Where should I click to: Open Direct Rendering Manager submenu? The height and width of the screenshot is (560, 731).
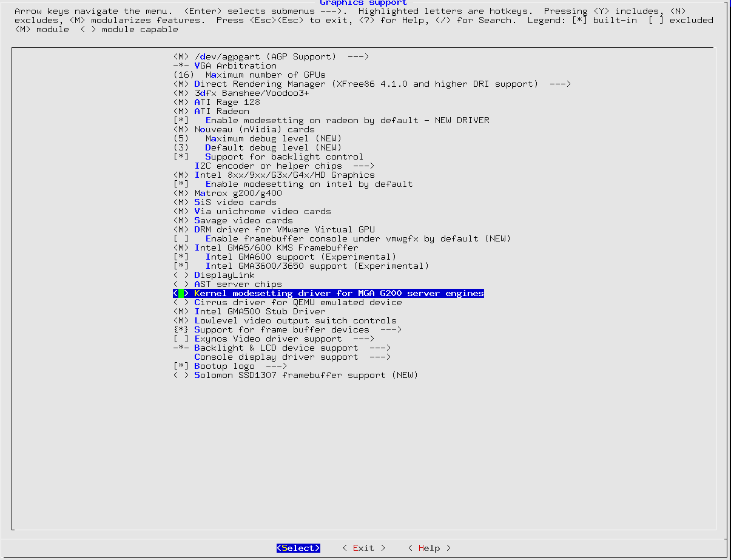[x=372, y=84]
